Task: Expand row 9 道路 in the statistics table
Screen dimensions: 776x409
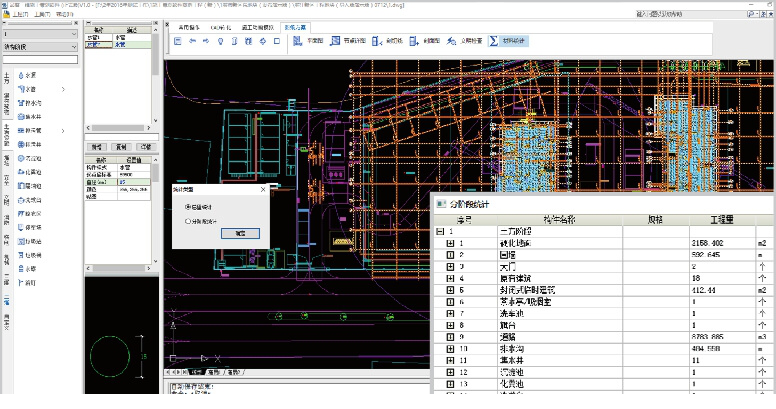Action: 450,337
